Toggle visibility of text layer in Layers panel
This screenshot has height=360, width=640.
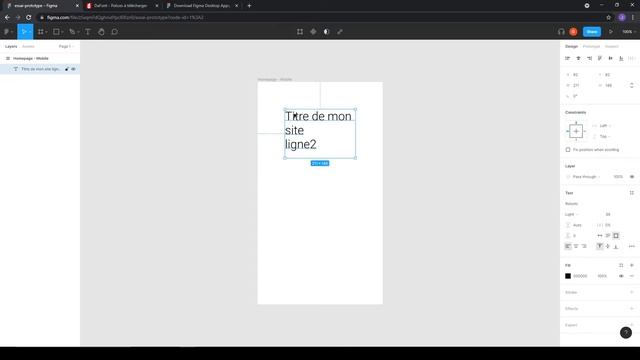pos(73,69)
